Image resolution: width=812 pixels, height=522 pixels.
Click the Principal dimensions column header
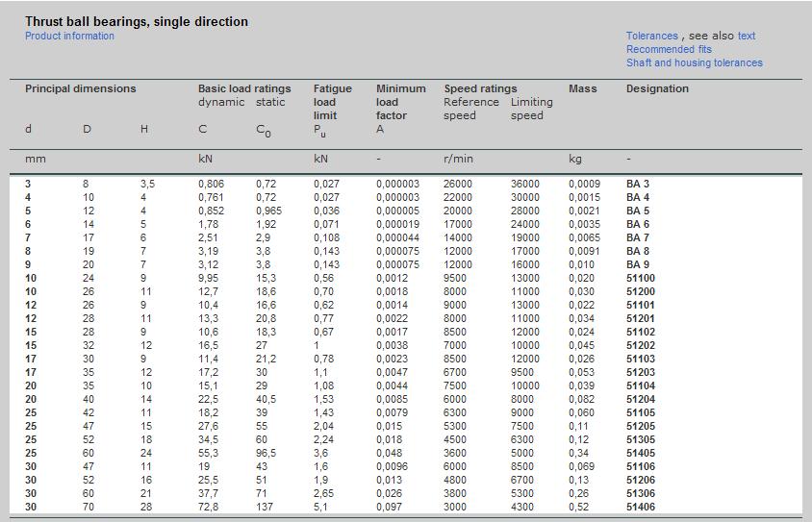tap(81, 89)
